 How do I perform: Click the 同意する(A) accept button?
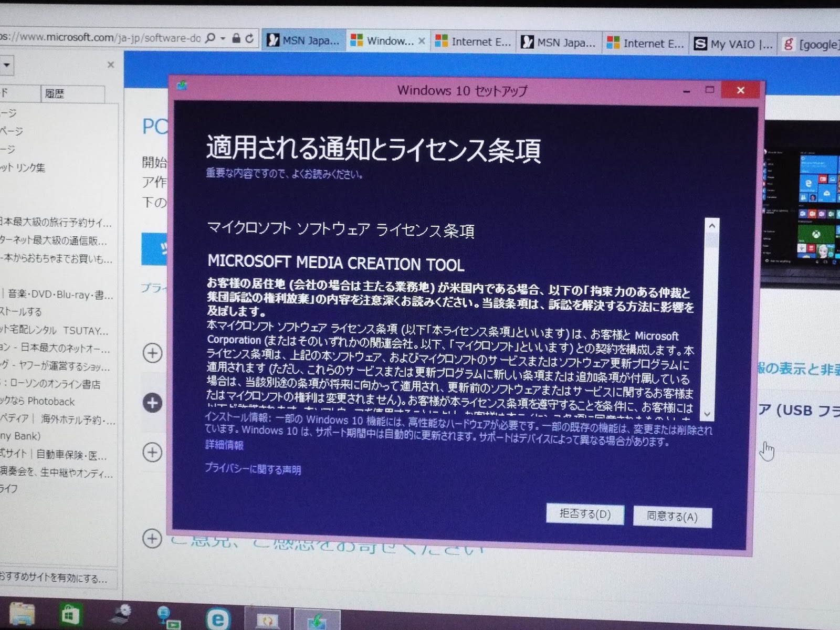click(x=673, y=517)
